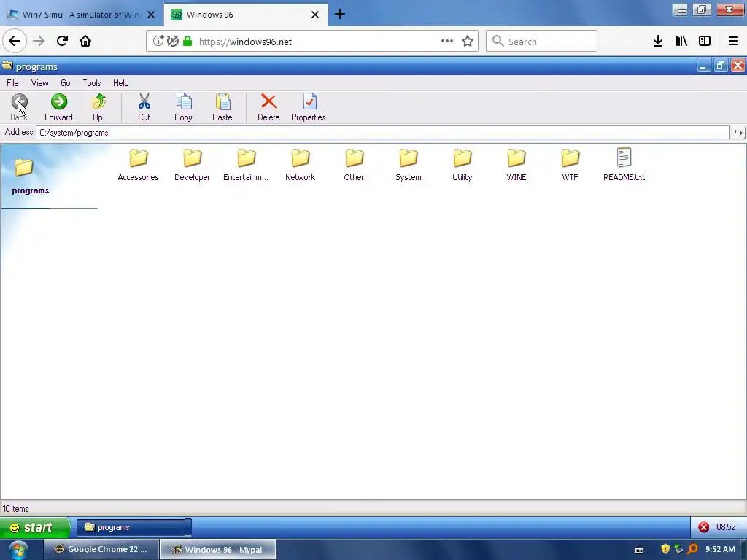Open Properties from the toolbar
The height and width of the screenshot is (560, 747).
(x=309, y=107)
